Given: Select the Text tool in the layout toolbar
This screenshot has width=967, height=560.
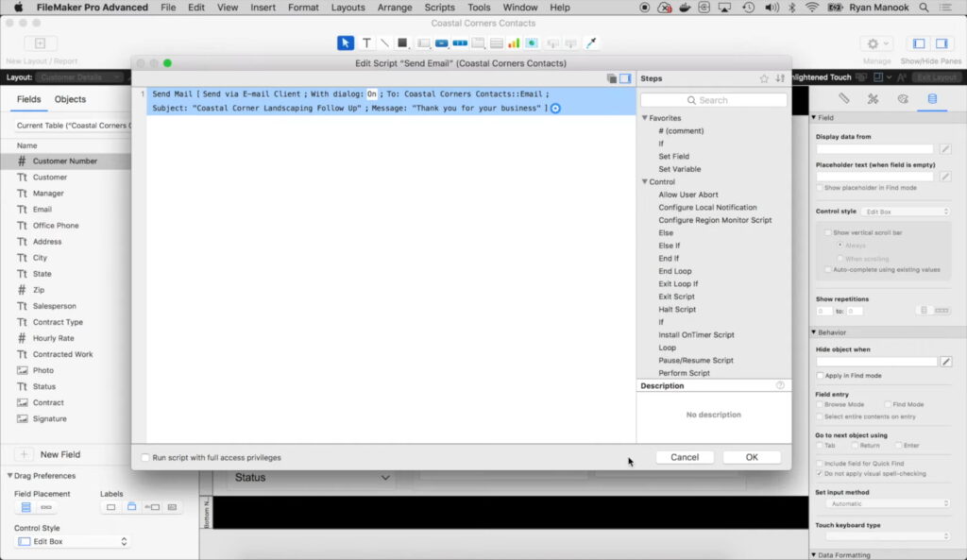Looking at the screenshot, I should coord(366,43).
